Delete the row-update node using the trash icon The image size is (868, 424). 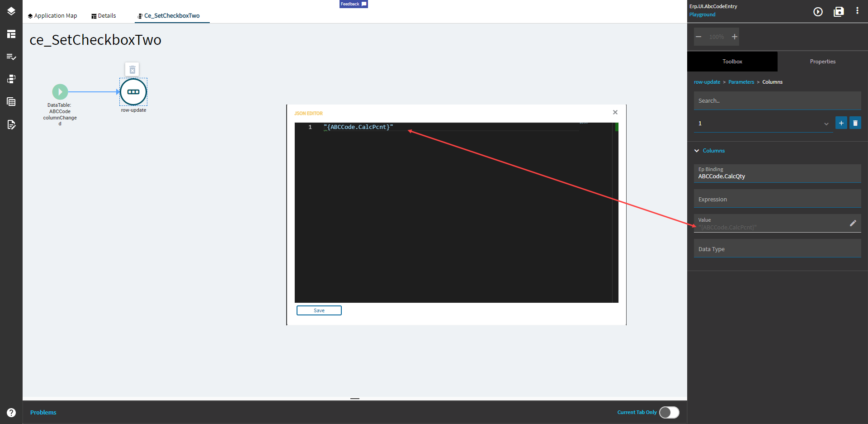click(x=132, y=70)
